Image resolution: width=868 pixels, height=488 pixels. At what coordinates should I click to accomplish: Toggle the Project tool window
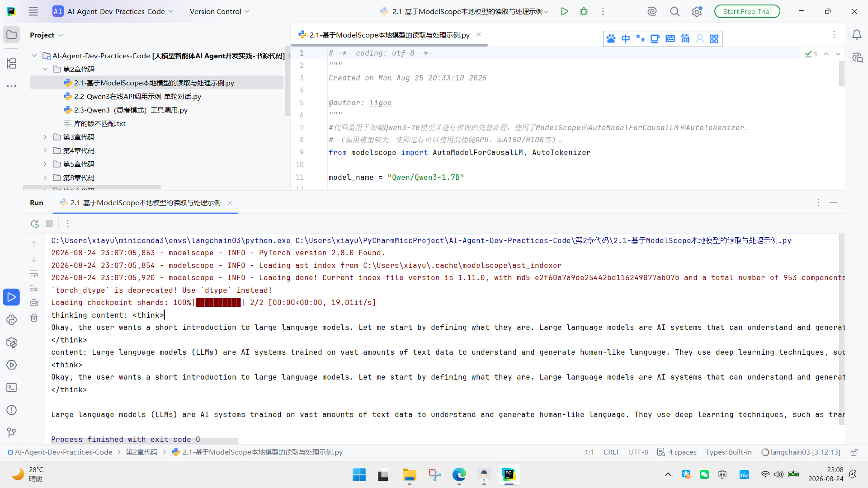[x=12, y=35]
